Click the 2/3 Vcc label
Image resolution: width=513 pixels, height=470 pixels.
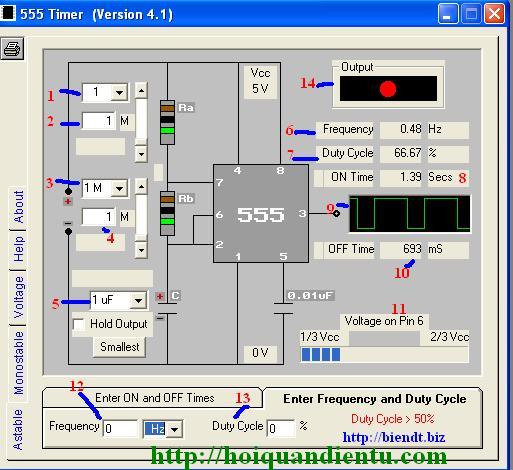click(x=449, y=337)
